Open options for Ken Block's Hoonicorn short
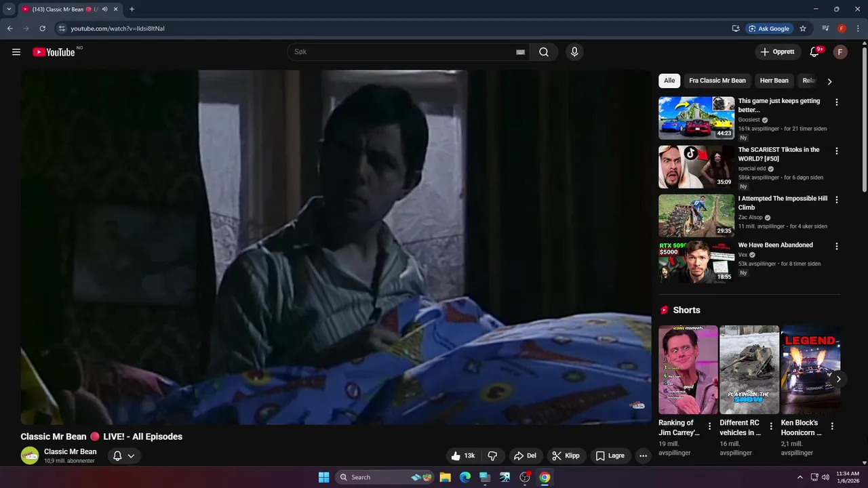 point(832,426)
